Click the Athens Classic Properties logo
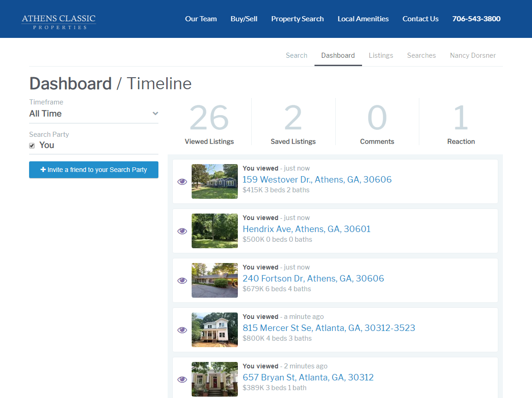532x398 pixels. click(x=59, y=21)
